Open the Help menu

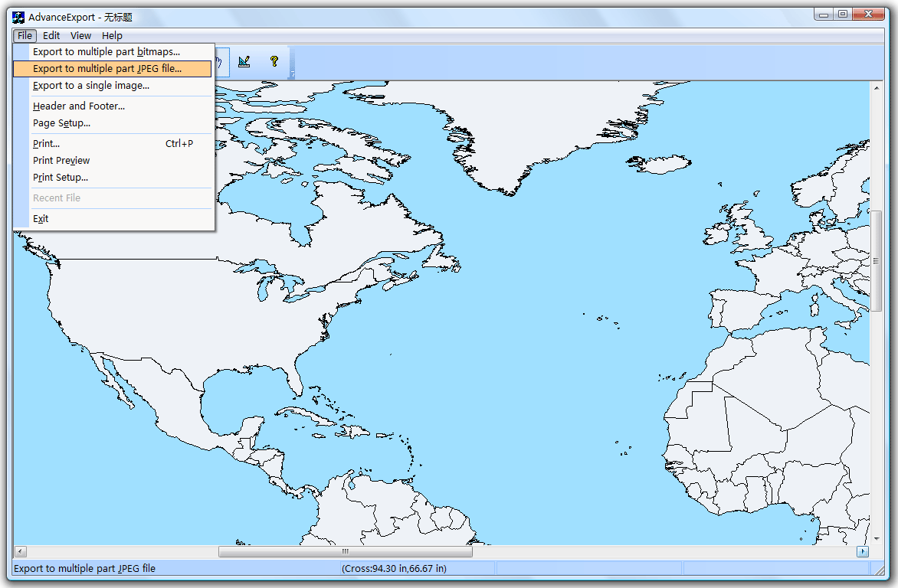pos(112,35)
